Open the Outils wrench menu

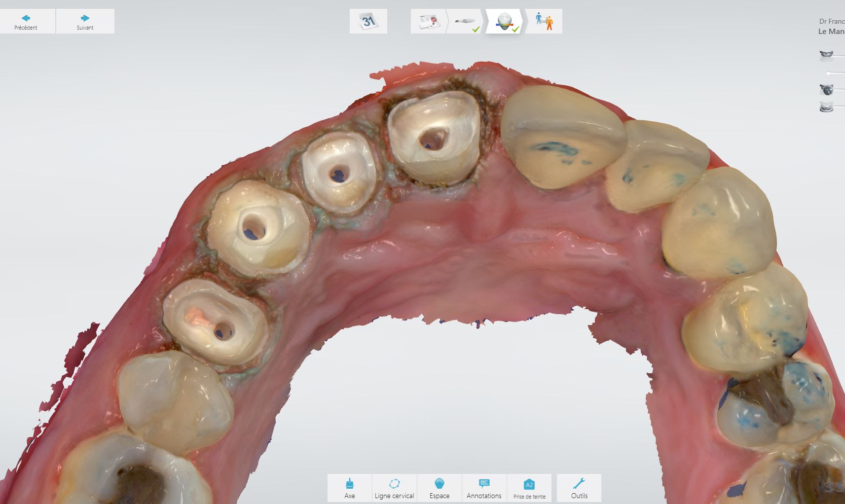(x=579, y=488)
